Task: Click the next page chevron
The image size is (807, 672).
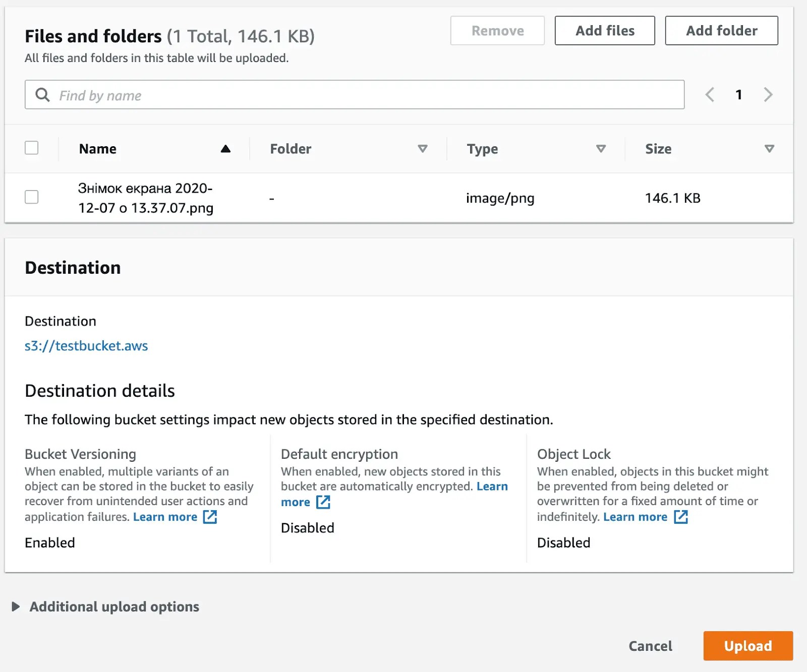Action: [768, 95]
